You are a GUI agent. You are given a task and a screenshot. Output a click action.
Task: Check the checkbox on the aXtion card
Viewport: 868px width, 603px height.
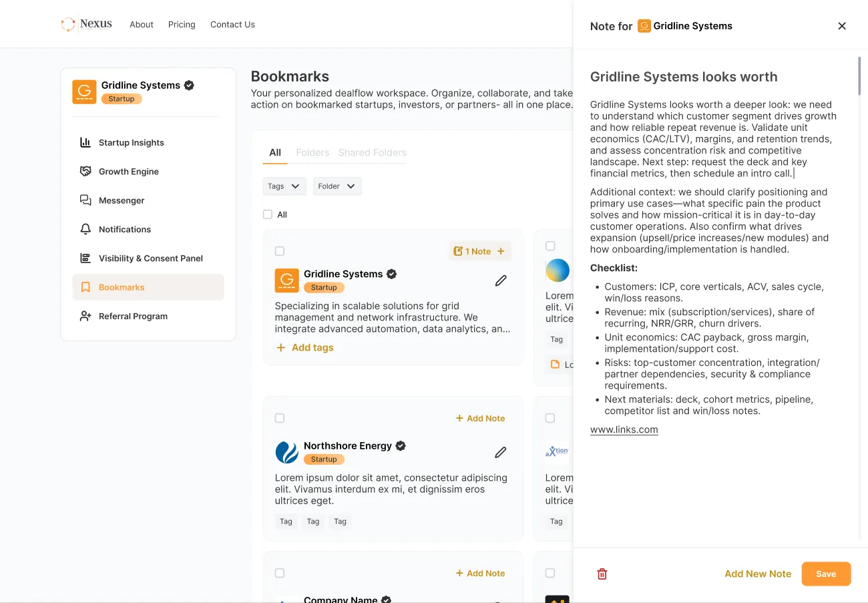point(550,418)
